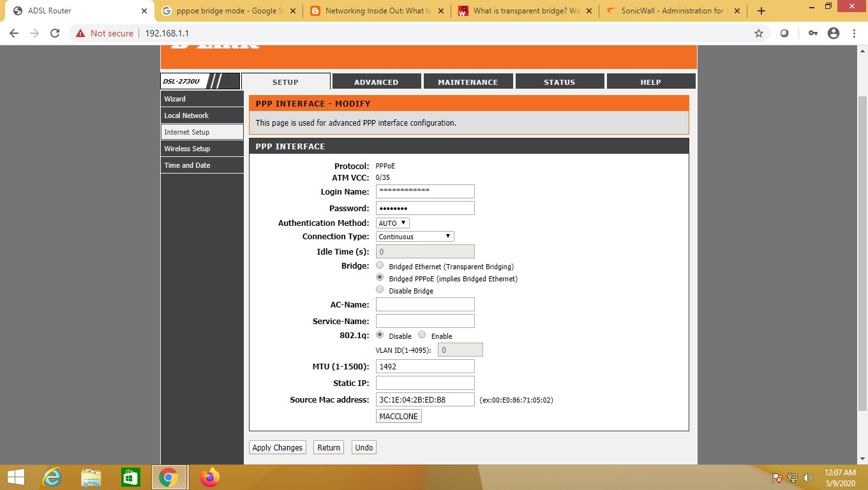Click the Apply Changes button
Viewport: 868px width, 490px height.
tap(277, 447)
